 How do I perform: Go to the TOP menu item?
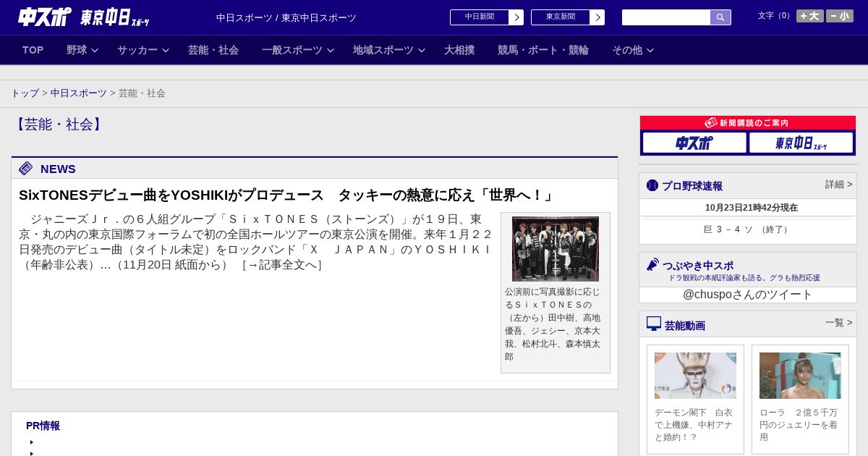tap(33, 50)
